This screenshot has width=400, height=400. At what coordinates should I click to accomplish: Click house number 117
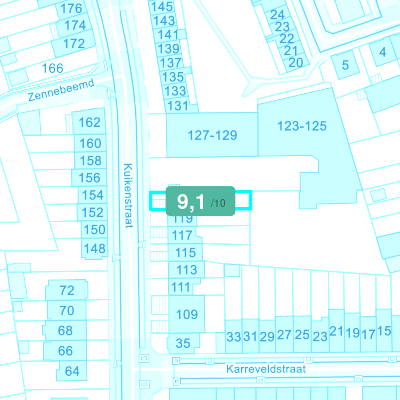click(x=182, y=235)
